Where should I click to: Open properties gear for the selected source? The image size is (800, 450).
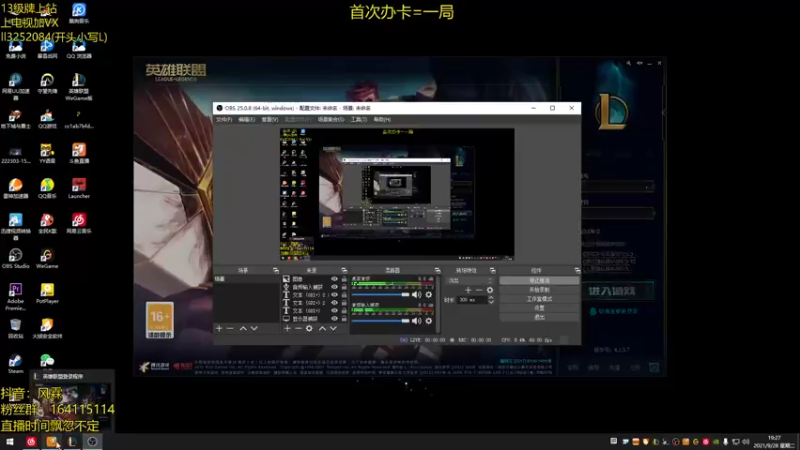coord(309,329)
